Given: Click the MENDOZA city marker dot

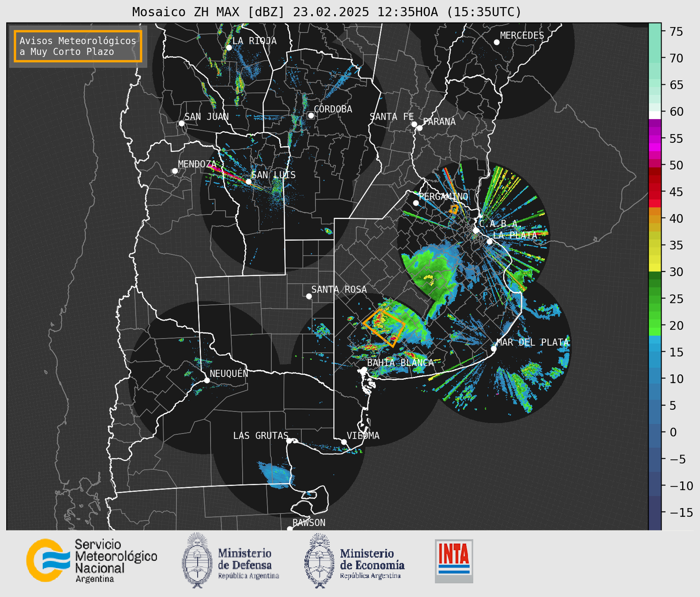Looking at the screenshot, I should 175,171.
